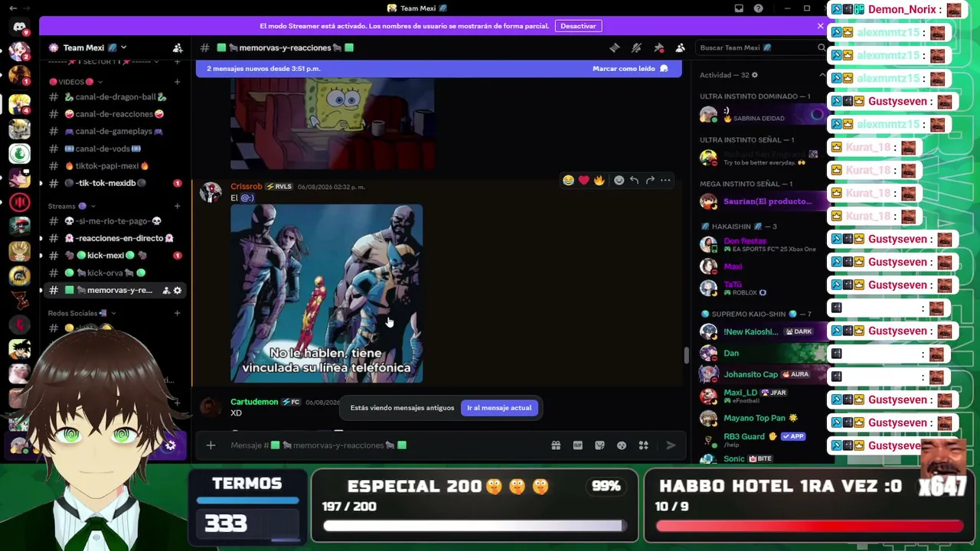Open user settings gear icon
The width and height of the screenshot is (980, 551).
(171, 445)
